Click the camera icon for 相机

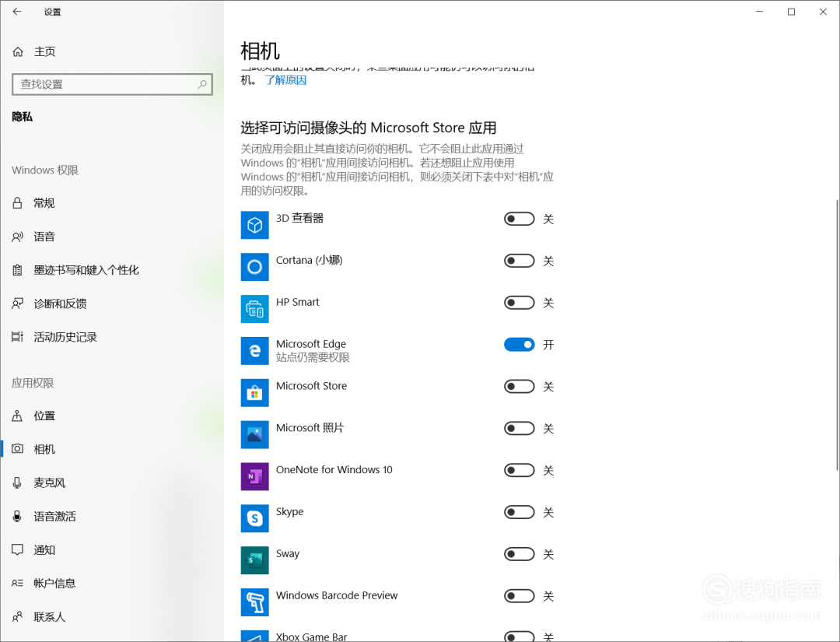click(x=17, y=449)
